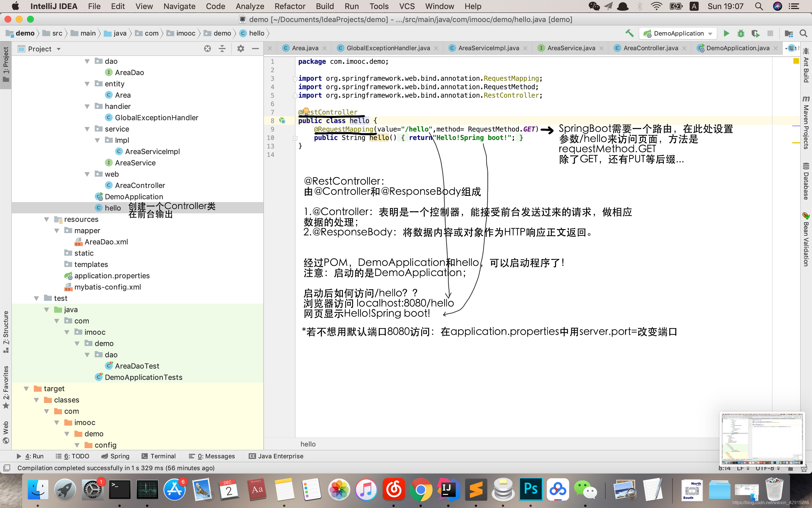The width and height of the screenshot is (812, 508).
Task: Open the 0: Messages tool window
Action: [x=212, y=456]
